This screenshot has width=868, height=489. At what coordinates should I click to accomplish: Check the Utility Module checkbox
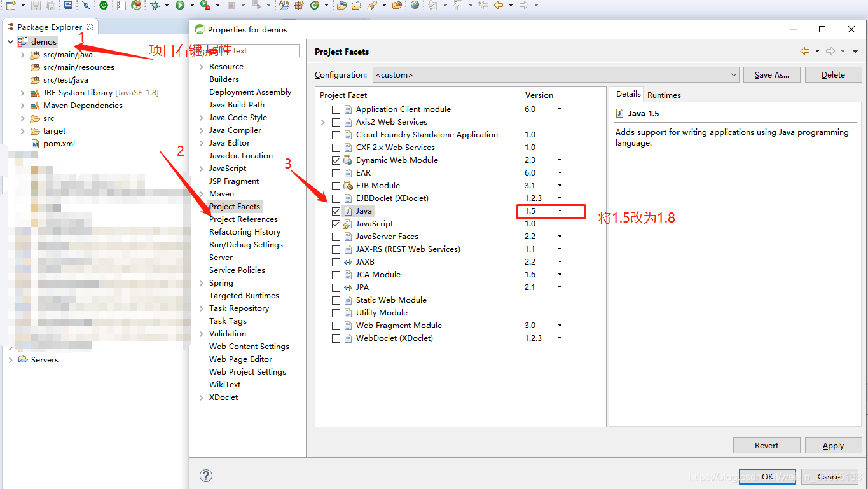pyautogui.click(x=336, y=313)
